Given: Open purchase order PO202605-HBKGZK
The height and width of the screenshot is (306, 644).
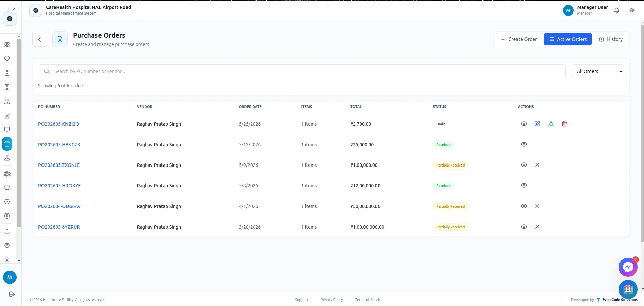Looking at the screenshot, I should point(59,145).
